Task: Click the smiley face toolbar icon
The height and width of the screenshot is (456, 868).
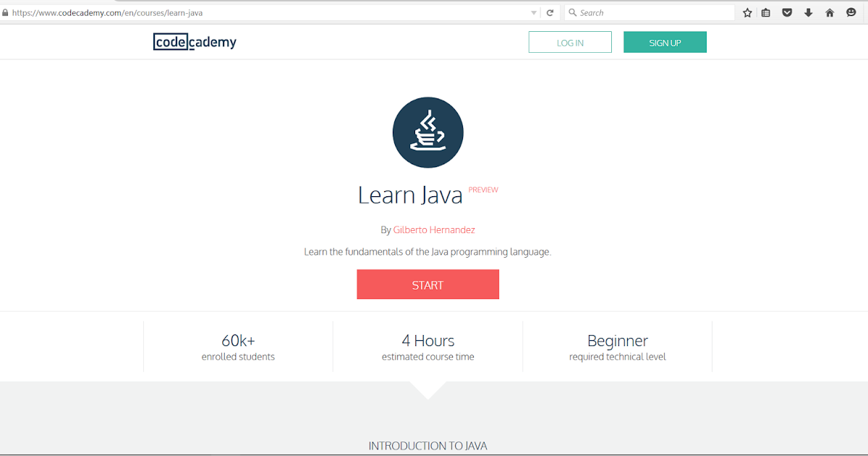Action: (x=851, y=13)
